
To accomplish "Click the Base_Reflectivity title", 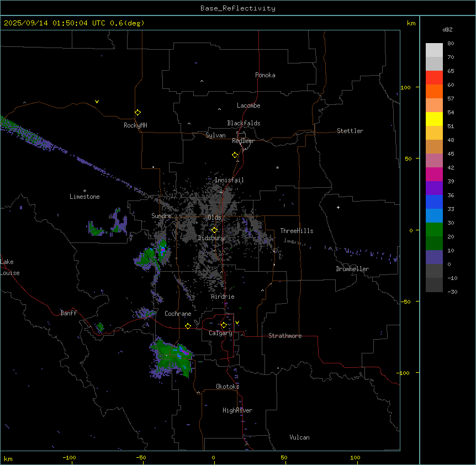I will (x=238, y=8).
